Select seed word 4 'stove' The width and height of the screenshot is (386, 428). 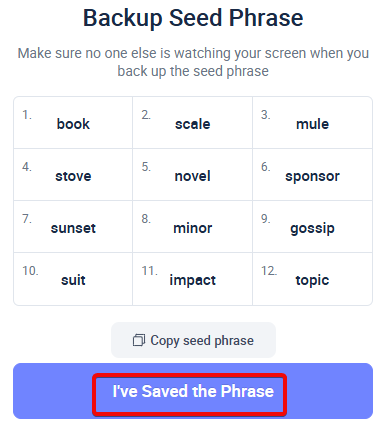[x=73, y=176]
